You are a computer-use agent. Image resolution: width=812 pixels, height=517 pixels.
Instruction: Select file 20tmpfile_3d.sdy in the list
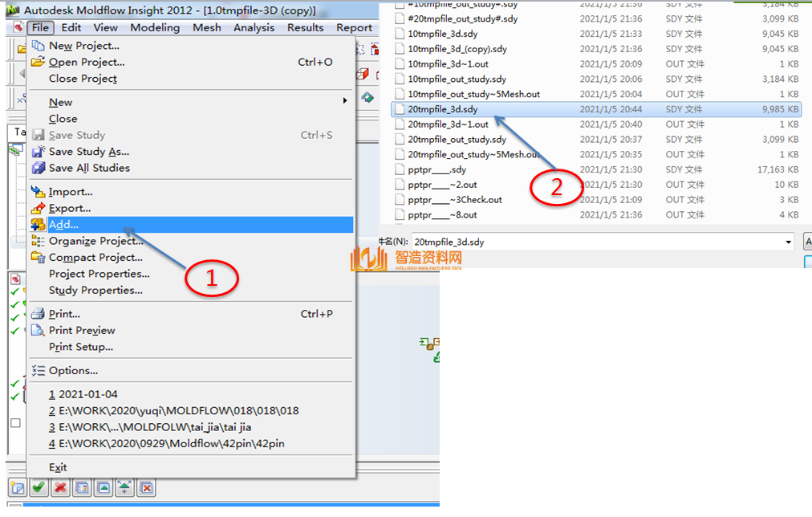tap(442, 109)
